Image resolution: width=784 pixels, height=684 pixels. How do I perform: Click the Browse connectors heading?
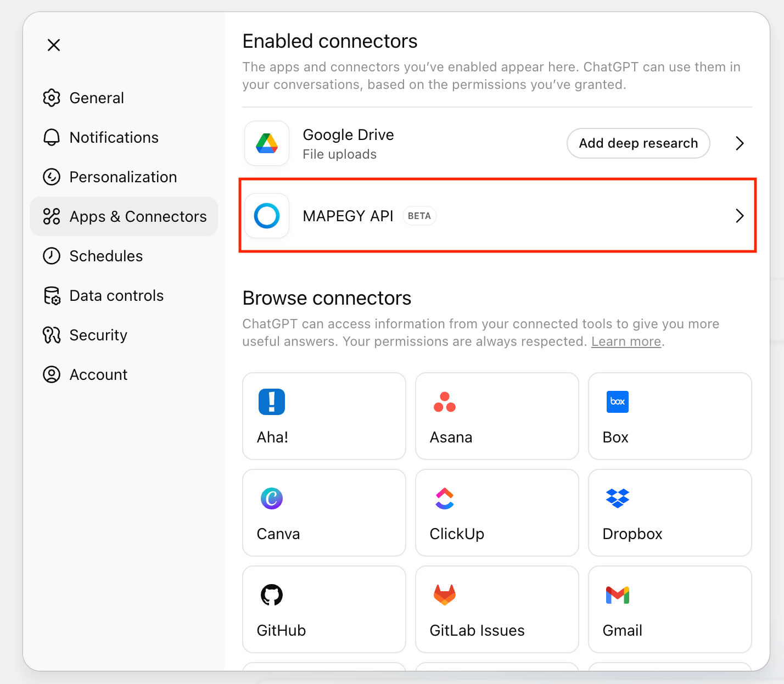coord(327,298)
